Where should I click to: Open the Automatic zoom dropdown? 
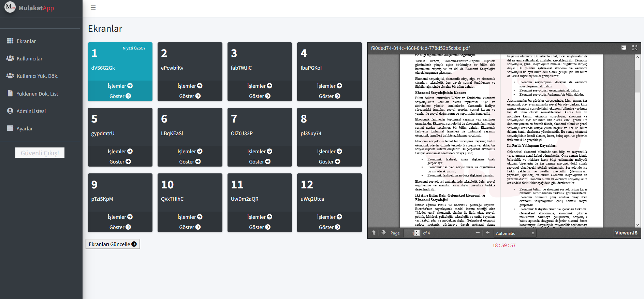pos(515,233)
